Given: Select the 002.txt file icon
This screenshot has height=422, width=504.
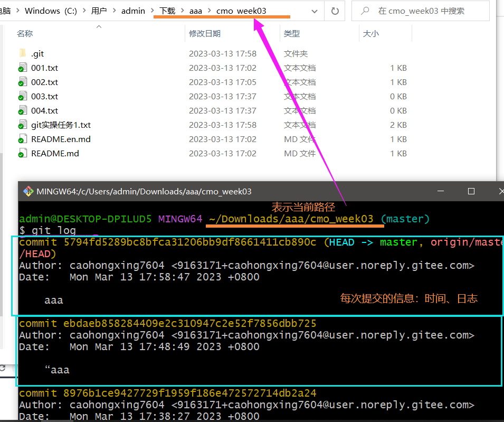Looking at the screenshot, I should (23, 82).
